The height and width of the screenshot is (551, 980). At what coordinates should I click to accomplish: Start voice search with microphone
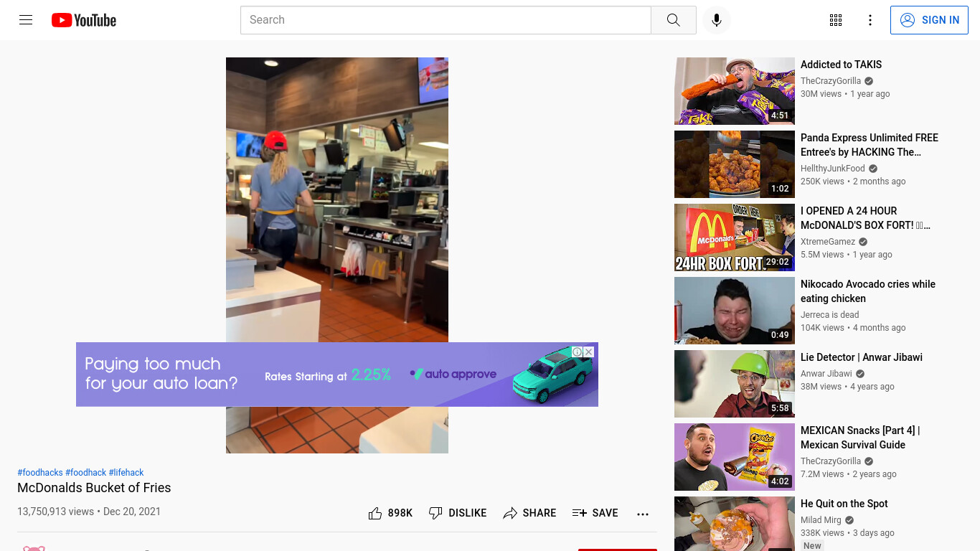coord(716,20)
